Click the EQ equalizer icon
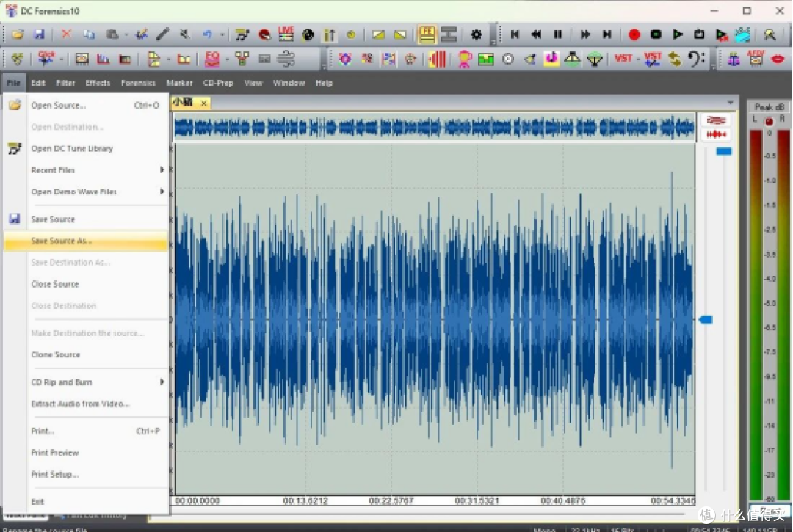 pyautogui.click(x=212, y=59)
